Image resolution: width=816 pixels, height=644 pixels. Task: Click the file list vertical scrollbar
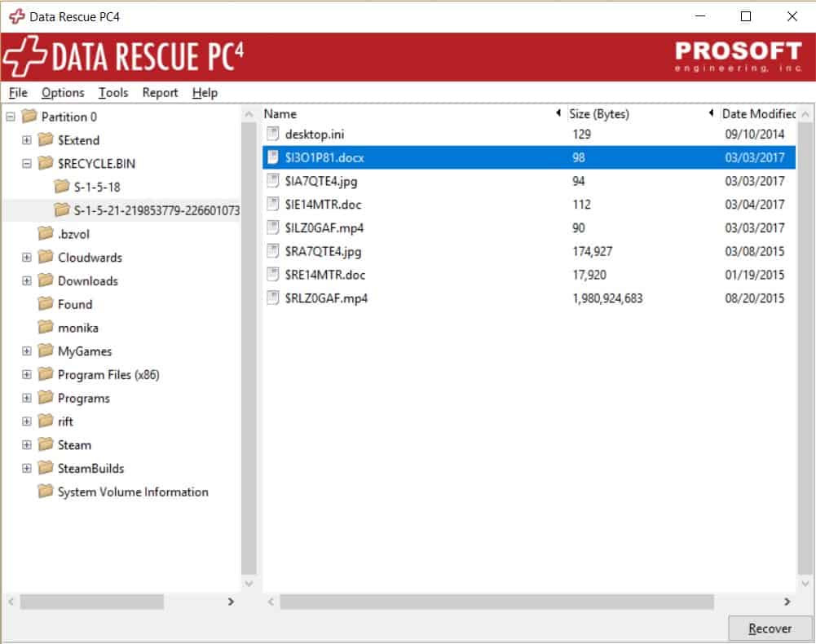[x=805, y=348]
